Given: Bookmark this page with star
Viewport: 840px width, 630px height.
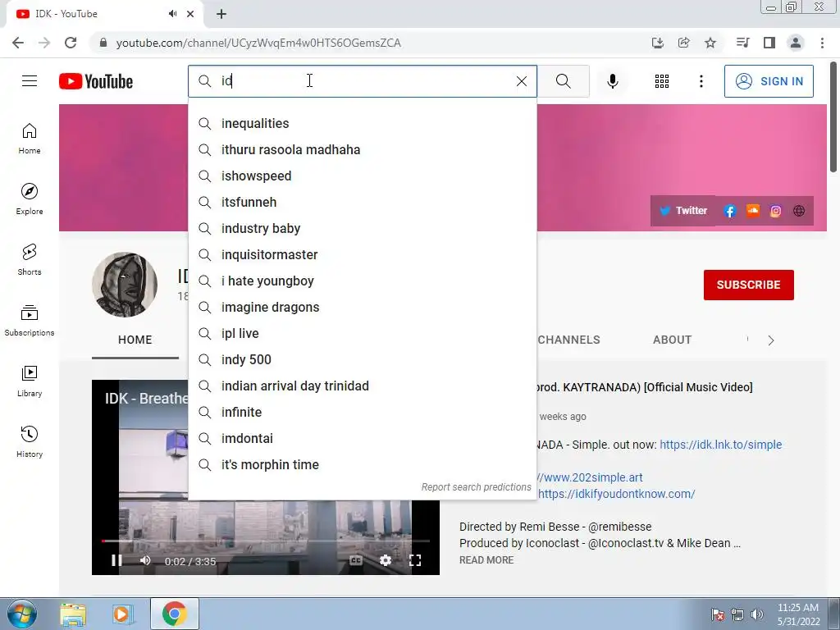Looking at the screenshot, I should click(710, 43).
